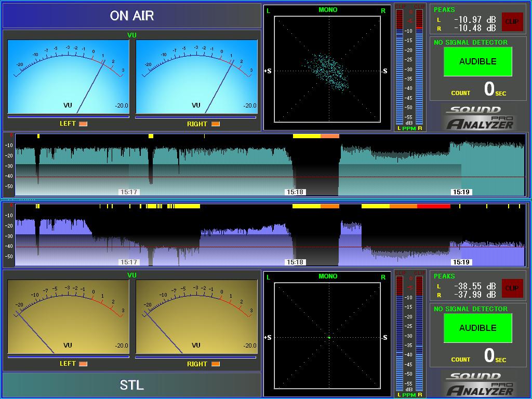Select the STL title banner
This screenshot has width=532, height=399.
coord(132,385)
